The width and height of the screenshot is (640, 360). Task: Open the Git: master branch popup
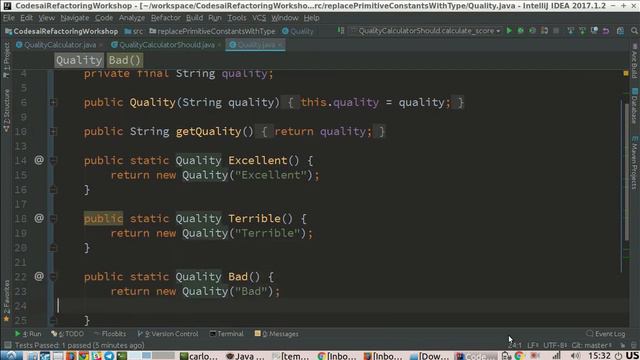[591, 345]
